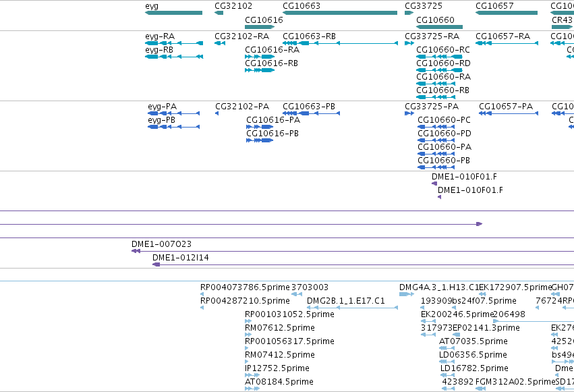
Task: Click the CG32102 gene glyph
Action: click(x=219, y=13)
